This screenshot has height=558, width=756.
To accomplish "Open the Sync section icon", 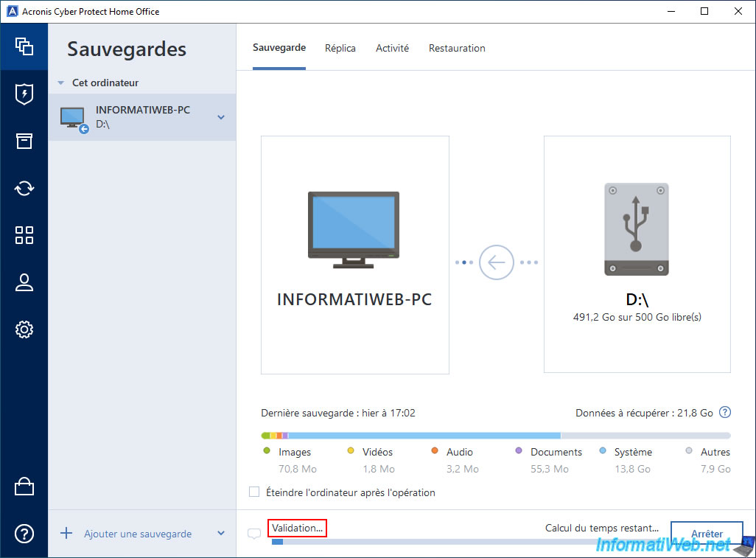I will pyautogui.click(x=24, y=188).
